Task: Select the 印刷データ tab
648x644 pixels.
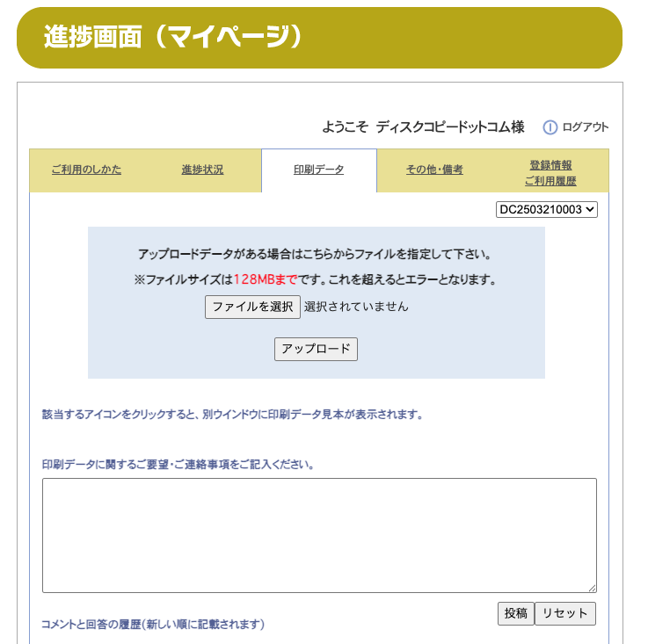Action: [318, 170]
